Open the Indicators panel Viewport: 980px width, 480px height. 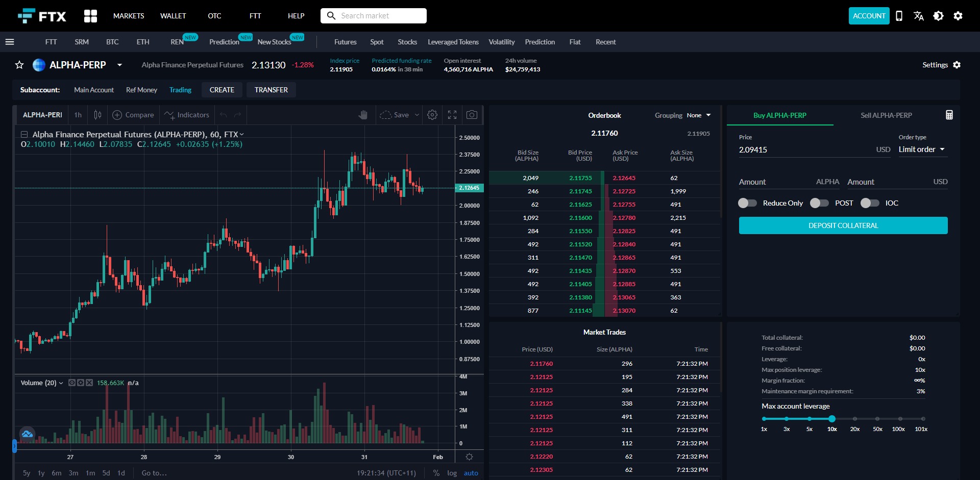[x=187, y=115]
